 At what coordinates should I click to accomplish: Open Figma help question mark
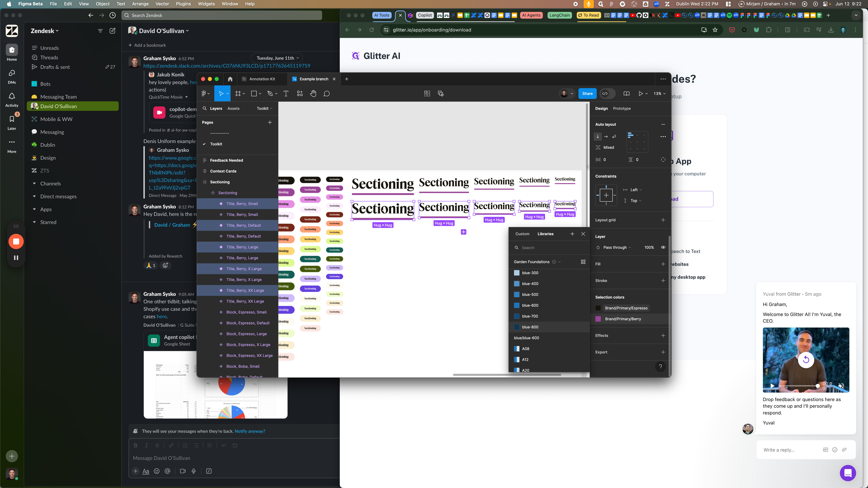click(x=660, y=367)
